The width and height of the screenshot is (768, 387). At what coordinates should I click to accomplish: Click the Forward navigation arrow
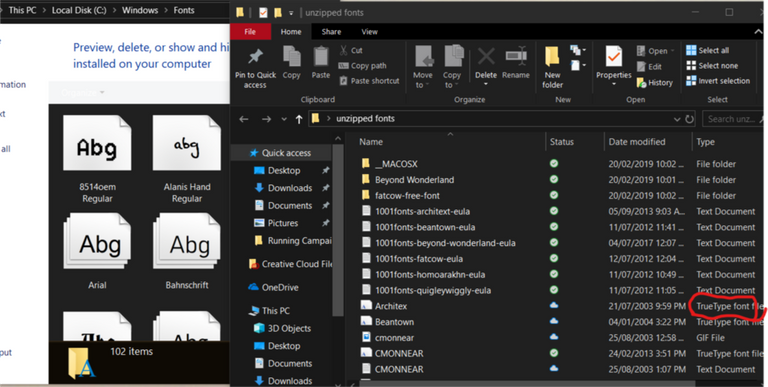click(x=266, y=119)
